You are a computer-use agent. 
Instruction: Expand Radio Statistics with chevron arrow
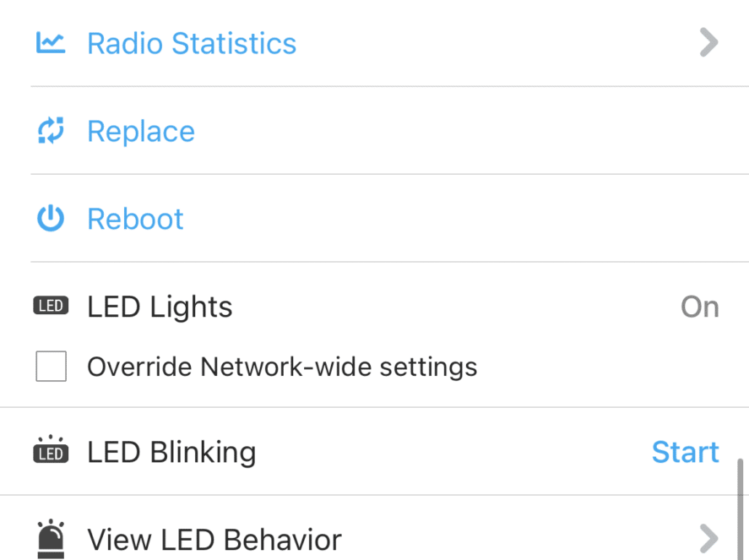tap(708, 42)
